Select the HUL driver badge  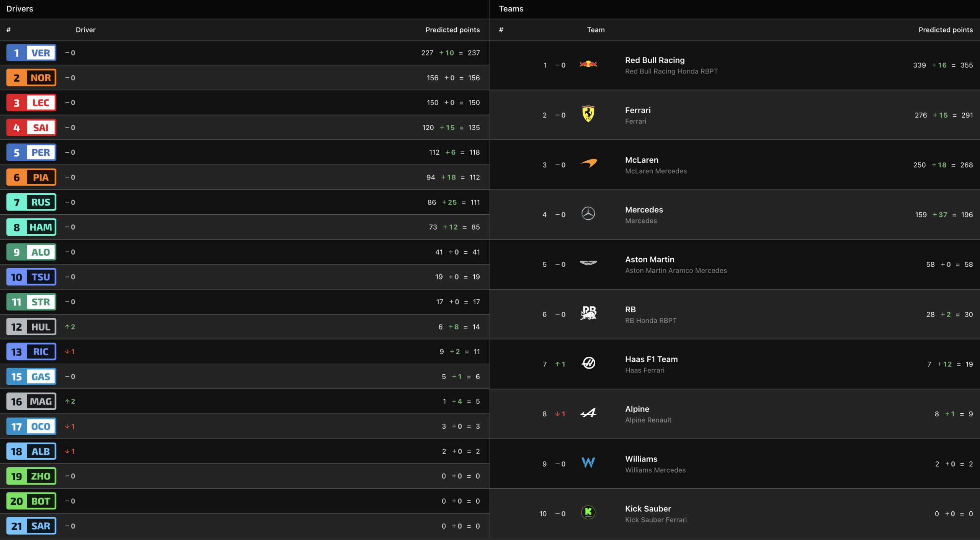coord(31,327)
